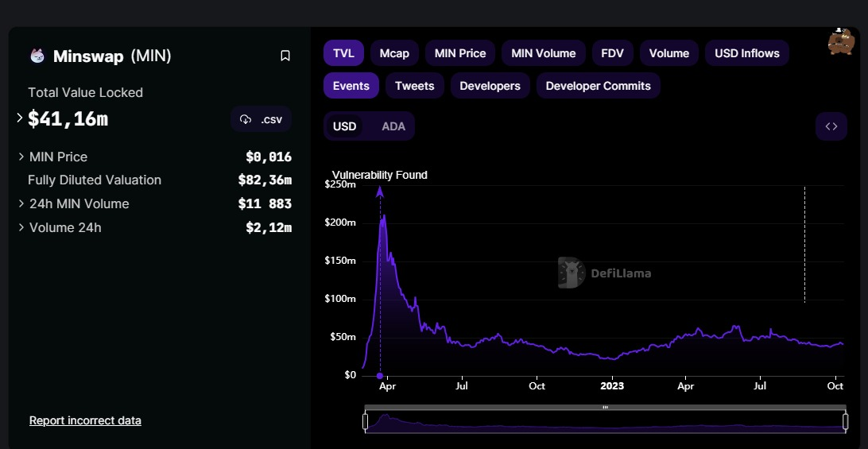Click the $200m y-axis label
This screenshot has width=868, height=449.
tap(339, 223)
